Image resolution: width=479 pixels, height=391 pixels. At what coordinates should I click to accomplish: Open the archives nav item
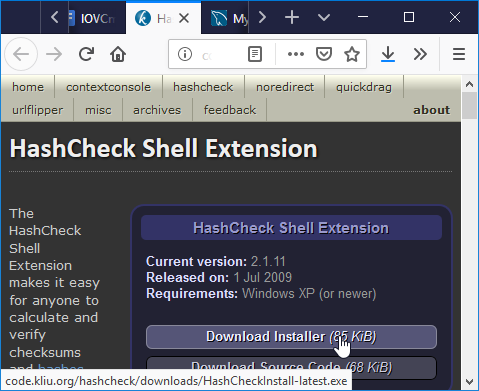click(157, 110)
